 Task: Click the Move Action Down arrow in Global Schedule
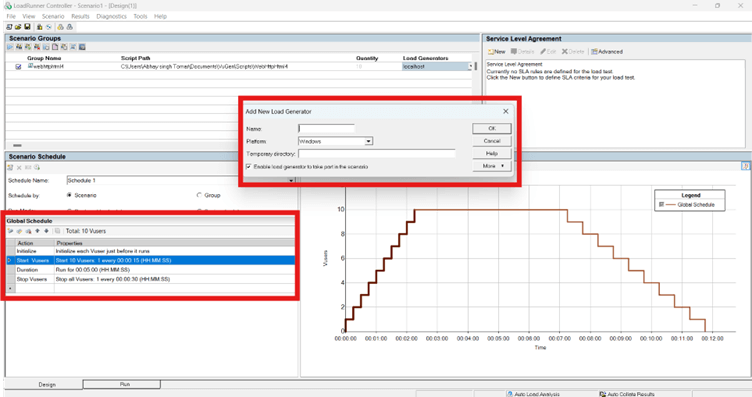point(47,231)
